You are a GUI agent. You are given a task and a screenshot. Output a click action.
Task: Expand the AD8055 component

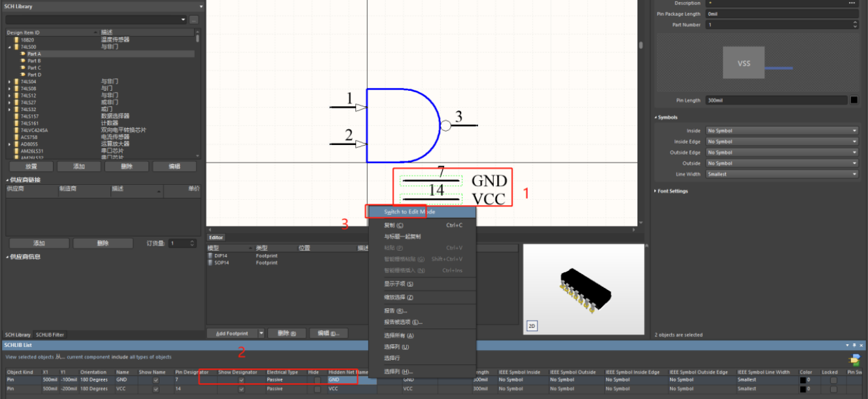pyautogui.click(x=9, y=144)
